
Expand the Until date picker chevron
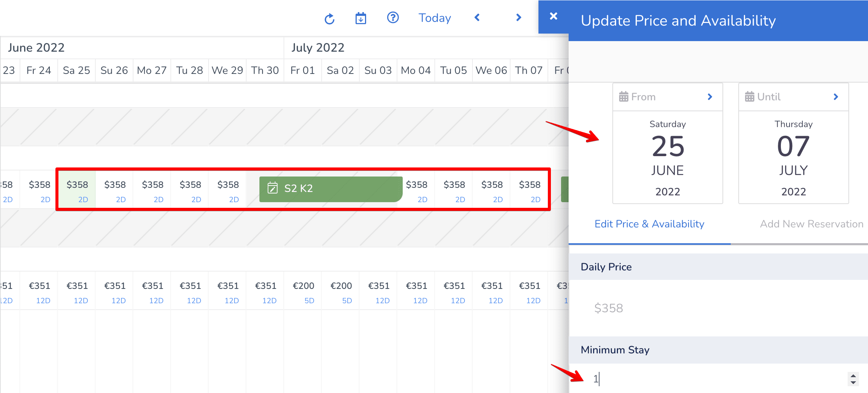click(836, 97)
